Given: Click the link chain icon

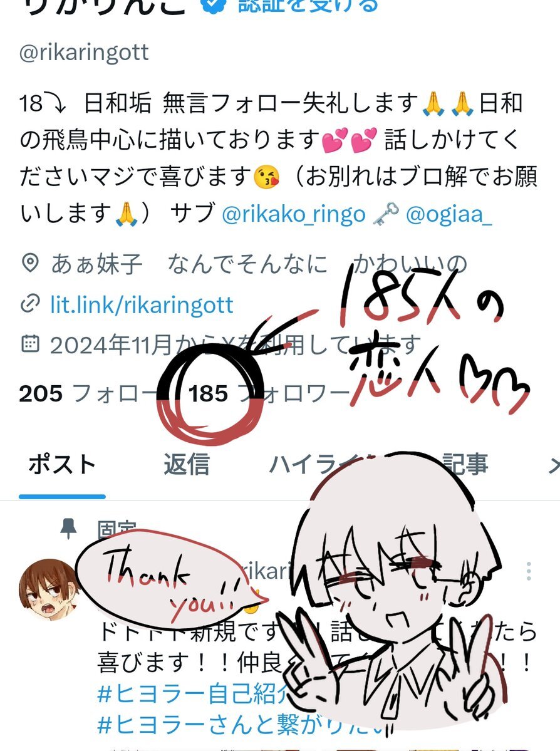Looking at the screenshot, I should pyautogui.click(x=30, y=304).
